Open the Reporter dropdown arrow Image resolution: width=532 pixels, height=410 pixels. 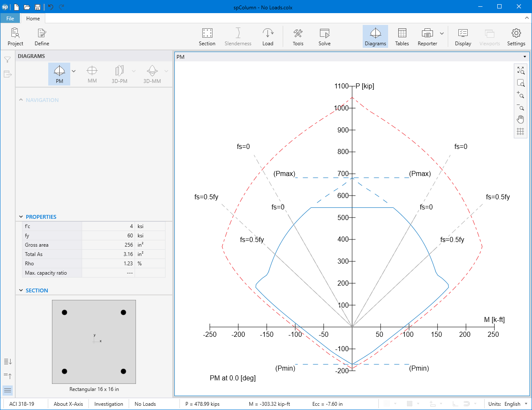(442, 33)
